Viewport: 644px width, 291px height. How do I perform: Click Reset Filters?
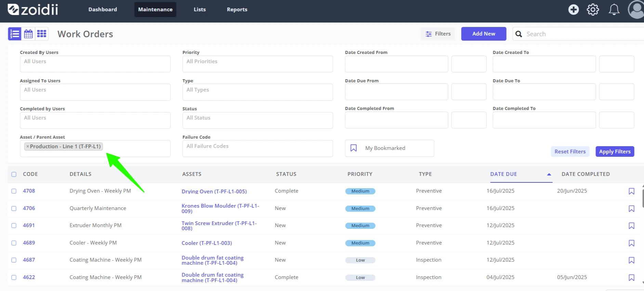click(x=570, y=152)
